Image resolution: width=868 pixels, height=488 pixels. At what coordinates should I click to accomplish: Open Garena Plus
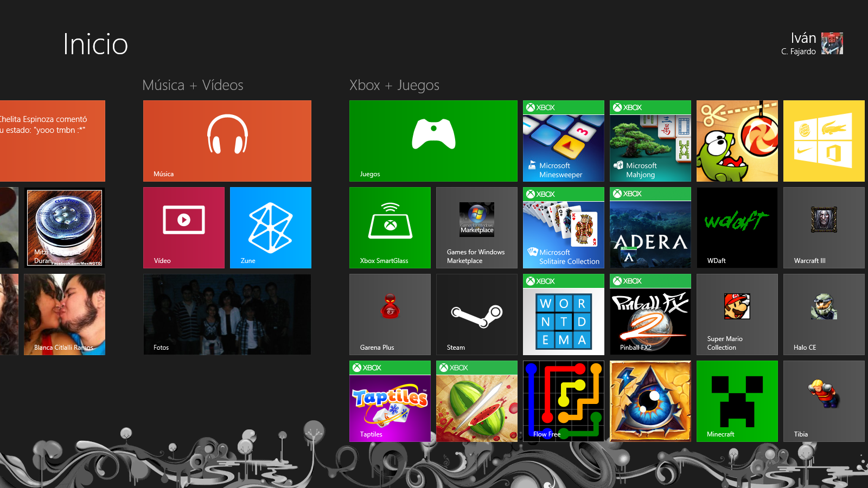(390, 314)
